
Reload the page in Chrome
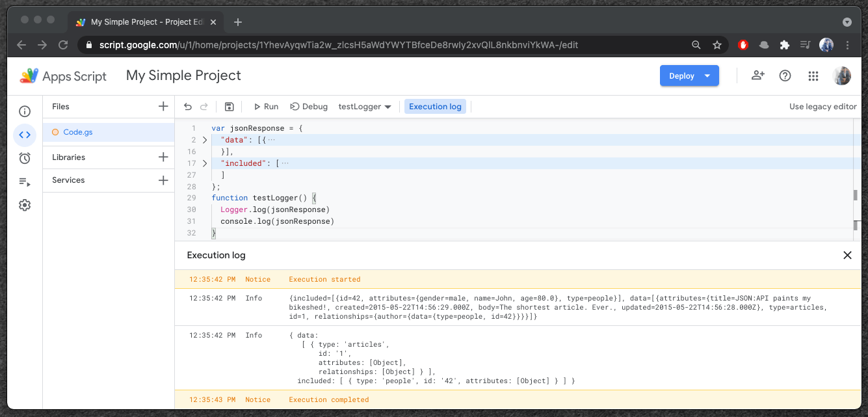[x=63, y=45]
